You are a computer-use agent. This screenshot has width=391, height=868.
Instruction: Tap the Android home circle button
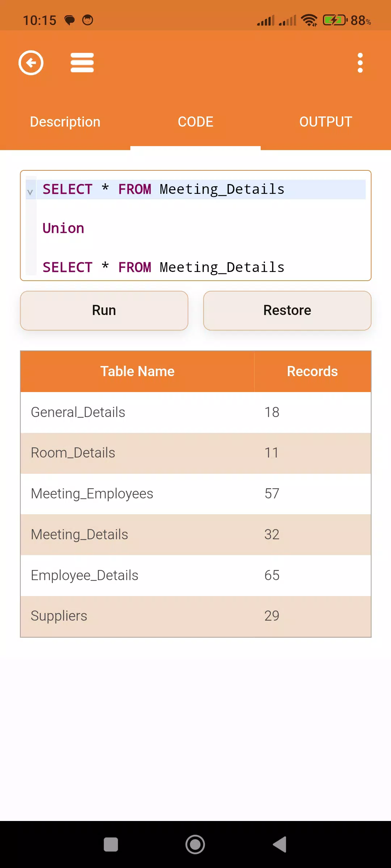[195, 845]
